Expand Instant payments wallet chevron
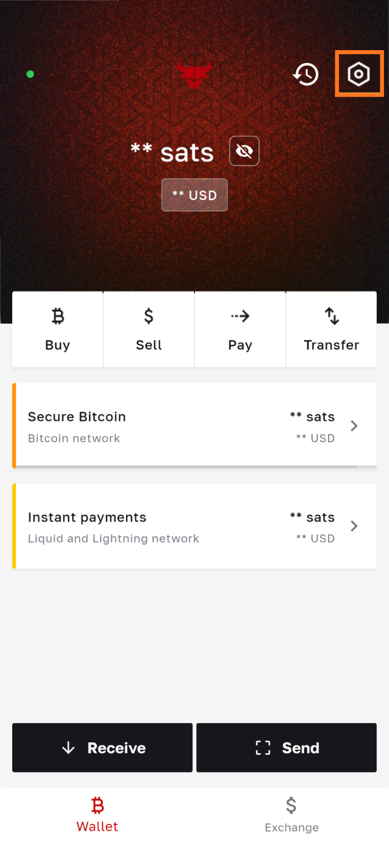This screenshot has width=389, height=868. pyautogui.click(x=354, y=526)
